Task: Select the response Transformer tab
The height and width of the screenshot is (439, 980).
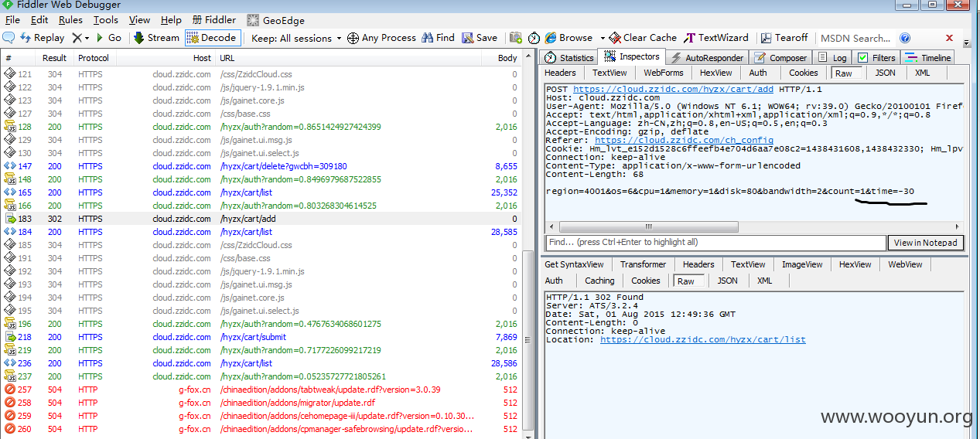Action: [x=643, y=264]
